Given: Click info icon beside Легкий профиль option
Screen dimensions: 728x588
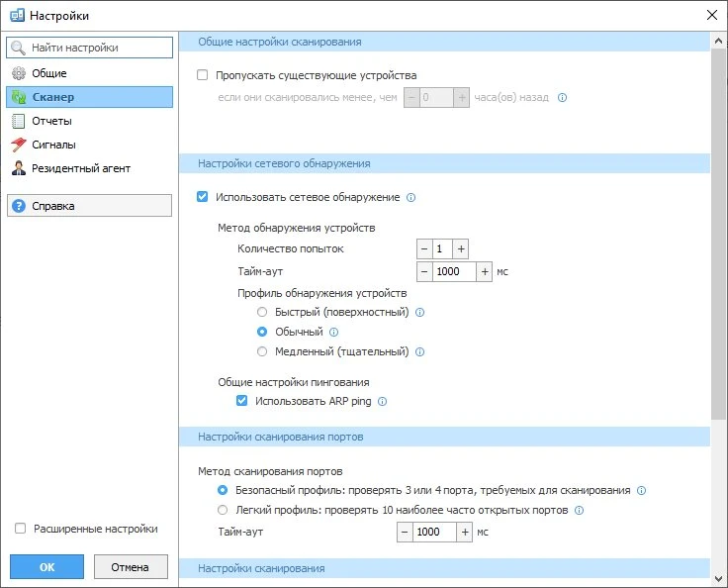Looking at the screenshot, I should 580,511.
